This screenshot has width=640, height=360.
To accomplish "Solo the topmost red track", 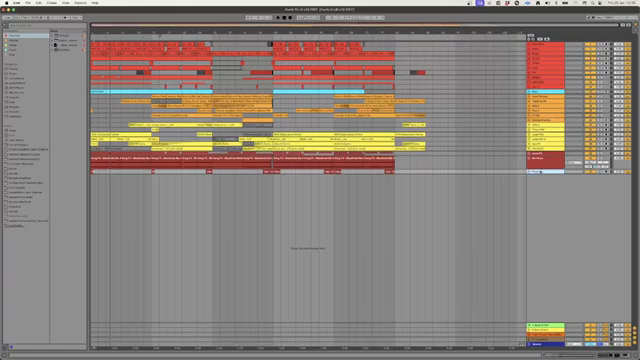I will [x=600, y=44].
